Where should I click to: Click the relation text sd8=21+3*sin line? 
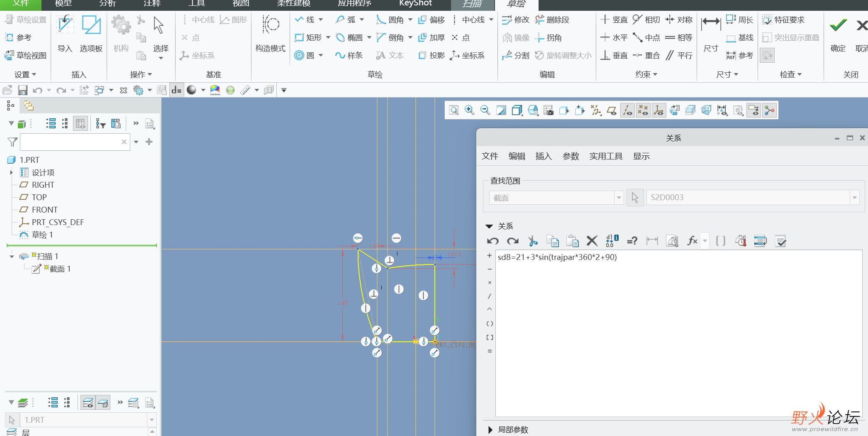[557, 257]
